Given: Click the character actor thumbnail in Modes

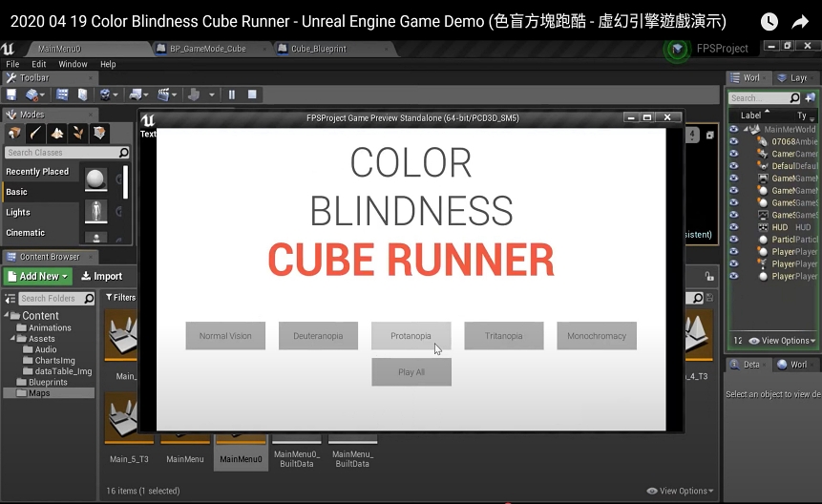Looking at the screenshot, I should coord(95,211).
